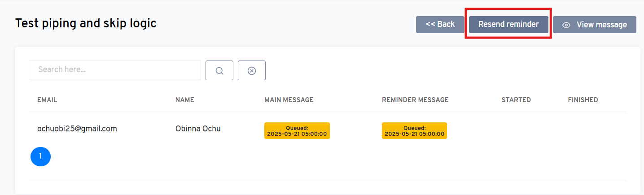Click the Resend reminder button
The image size is (644, 195).
tap(508, 25)
